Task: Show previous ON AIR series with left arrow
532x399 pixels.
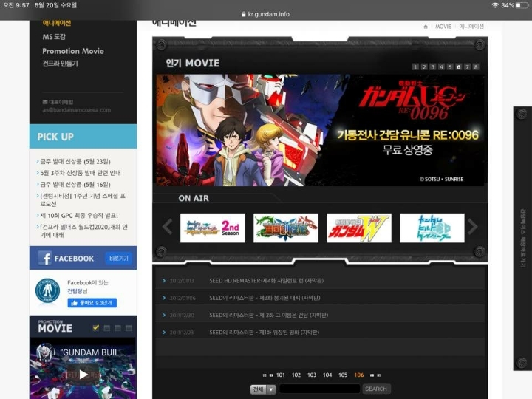Action: 167,227
